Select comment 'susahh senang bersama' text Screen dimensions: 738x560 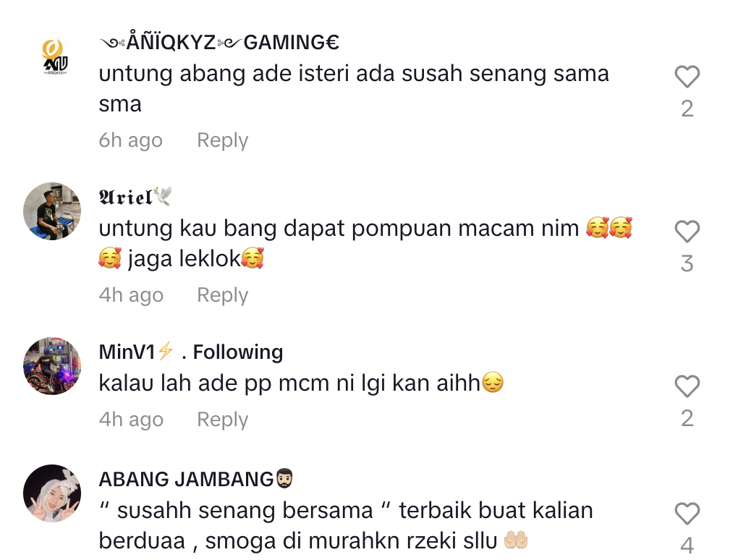point(245,511)
